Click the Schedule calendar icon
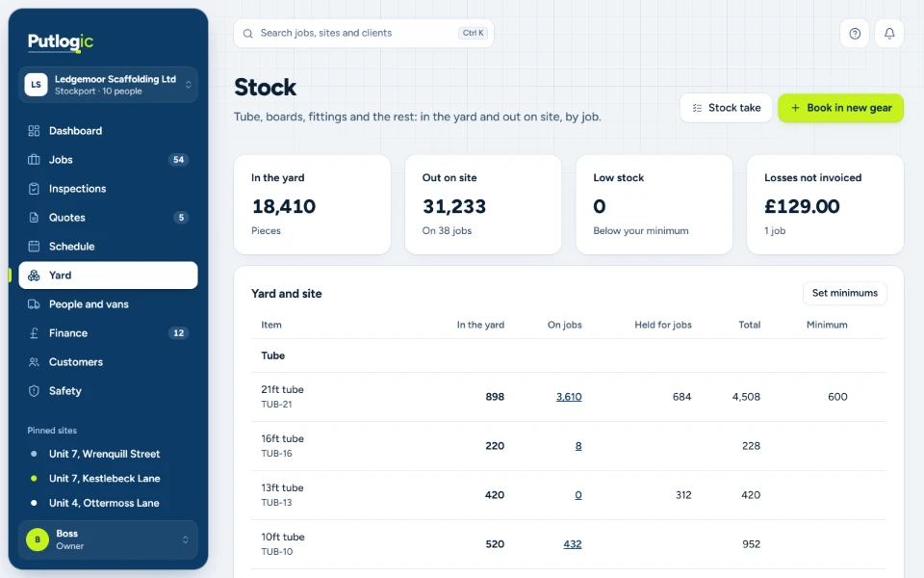The width and height of the screenshot is (924, 578). click(35, 247)
